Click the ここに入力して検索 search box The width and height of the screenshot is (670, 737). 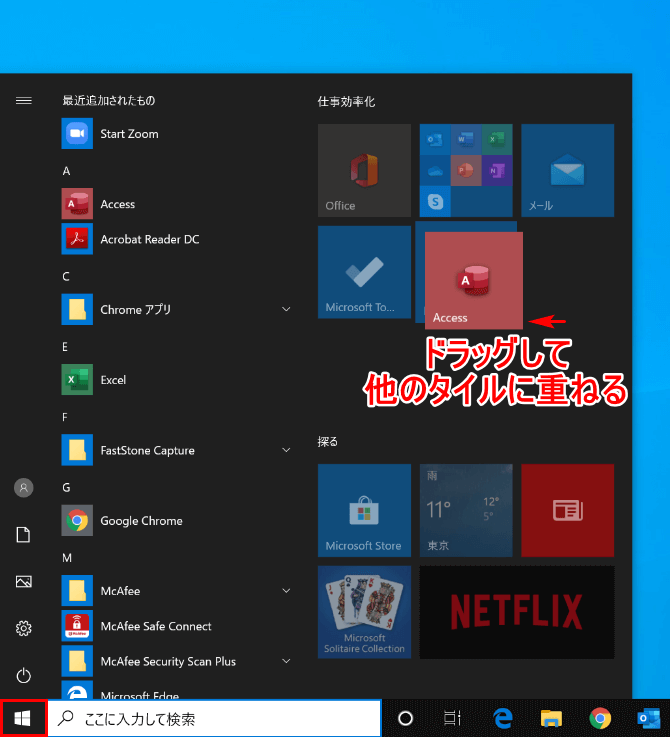click(214, 718)
